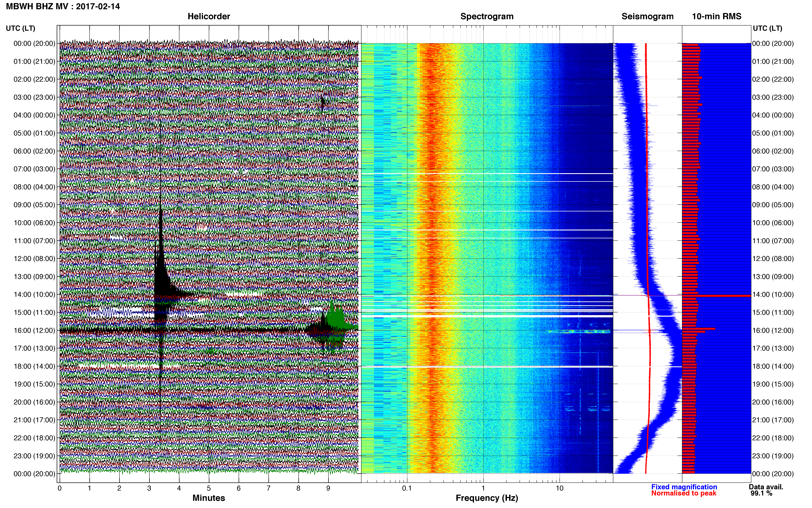Select the 'Helicorder' panel heading

click(x=209, y=16)
